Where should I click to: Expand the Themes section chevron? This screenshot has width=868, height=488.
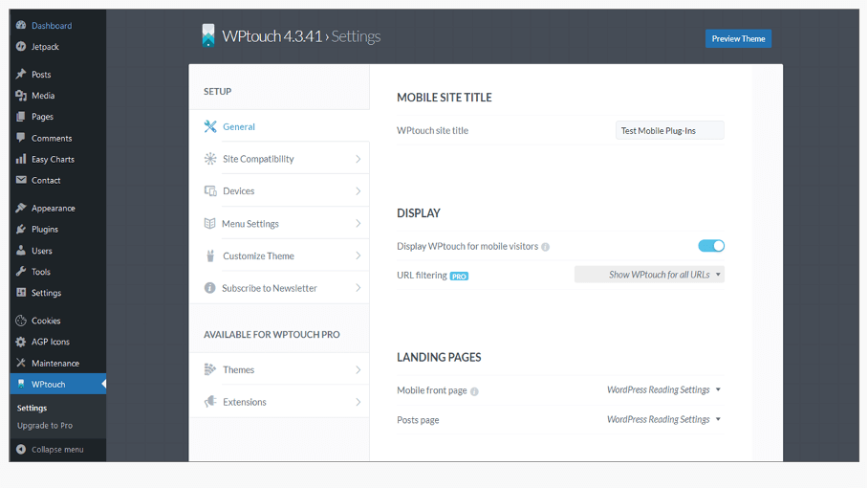[358, 369]
